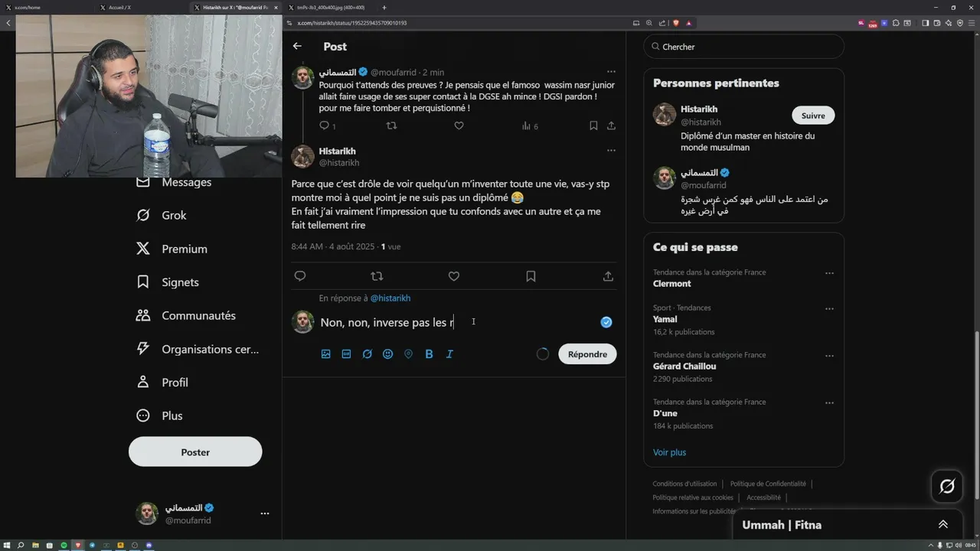980x551 pixels.
Task: Open Signets bookmarks in the sidebar
Action: 168,282
